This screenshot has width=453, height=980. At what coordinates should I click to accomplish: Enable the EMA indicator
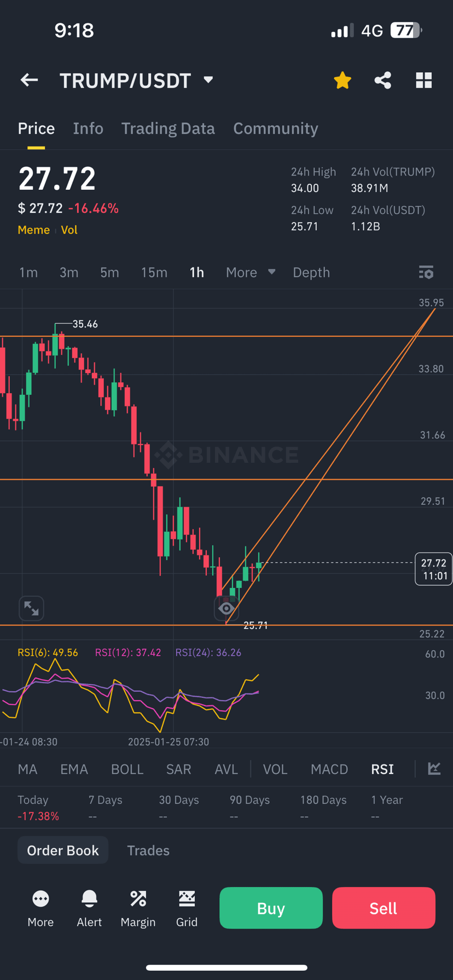point(74,769)
